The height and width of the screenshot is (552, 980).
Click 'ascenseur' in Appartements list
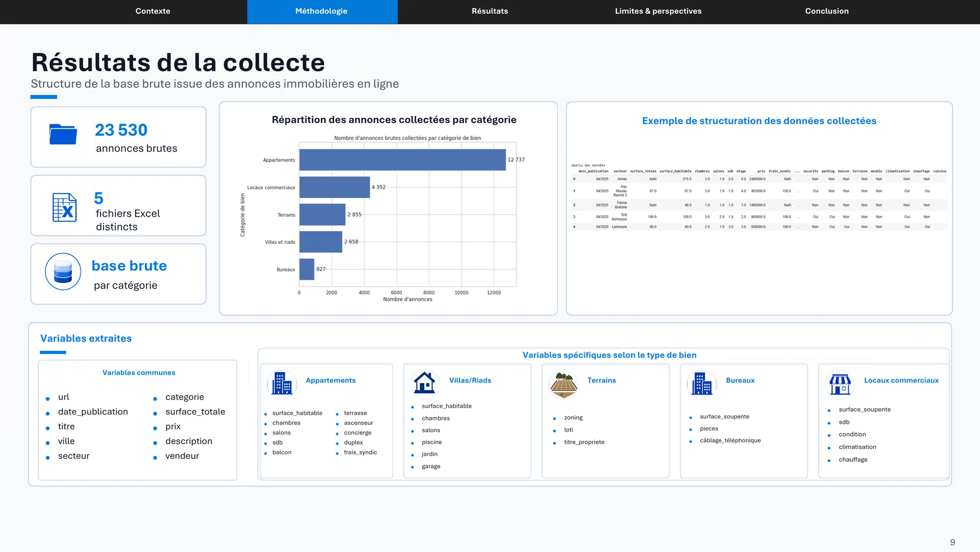tap(358, 423)
